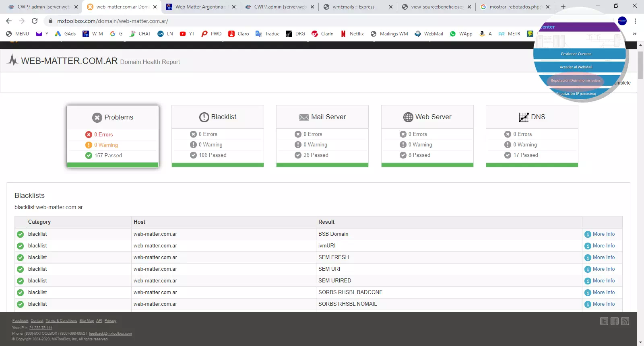The height and width of the screenshot is (346, 644).
Task: Click the Chrome profile avatar icon
Action: 622,21
